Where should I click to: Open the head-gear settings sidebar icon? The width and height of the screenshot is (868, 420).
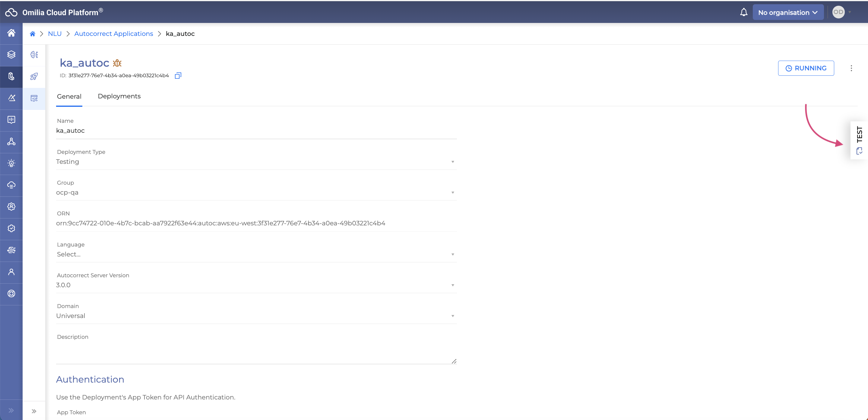(11, 207)
